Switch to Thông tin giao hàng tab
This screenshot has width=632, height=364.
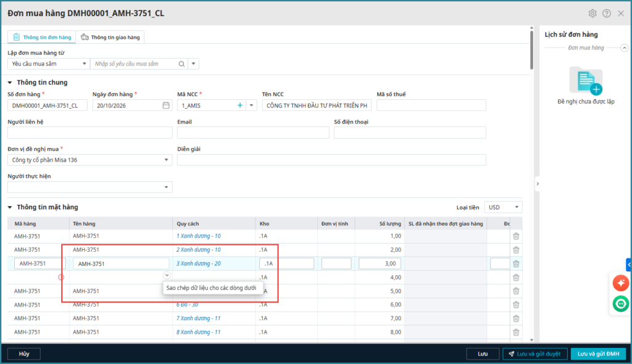(x=110, y=37)
